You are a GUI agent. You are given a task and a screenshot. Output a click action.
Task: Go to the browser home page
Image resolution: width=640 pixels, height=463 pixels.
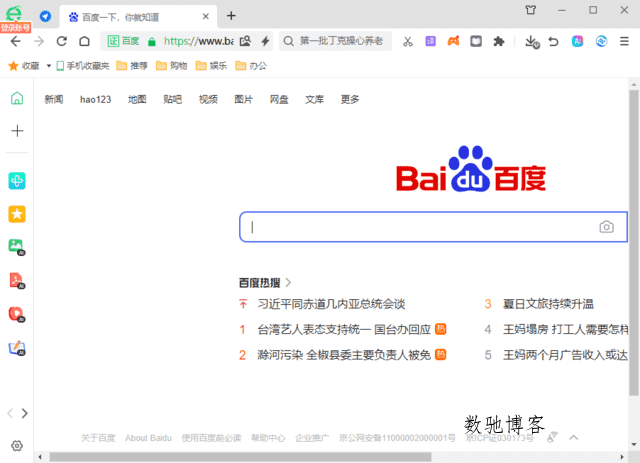[84, 41]
